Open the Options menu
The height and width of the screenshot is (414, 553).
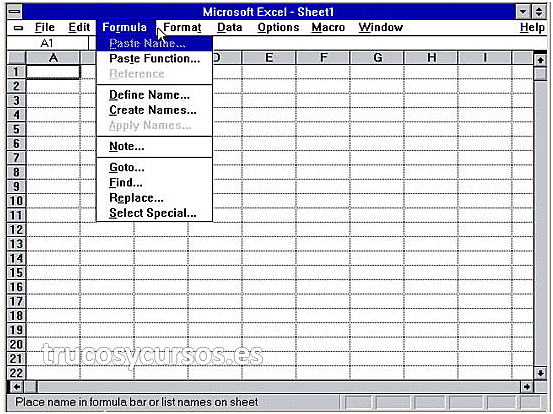[278, 28]
